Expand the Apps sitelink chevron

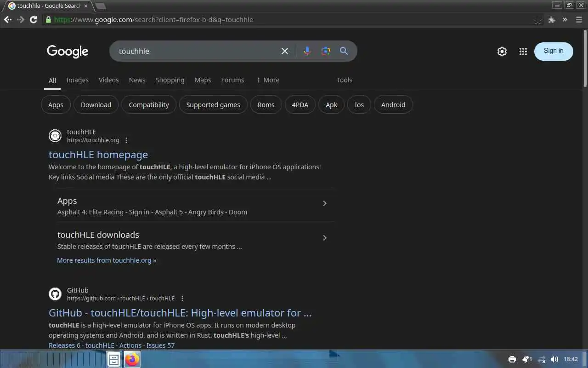click(x=325, y=203)
